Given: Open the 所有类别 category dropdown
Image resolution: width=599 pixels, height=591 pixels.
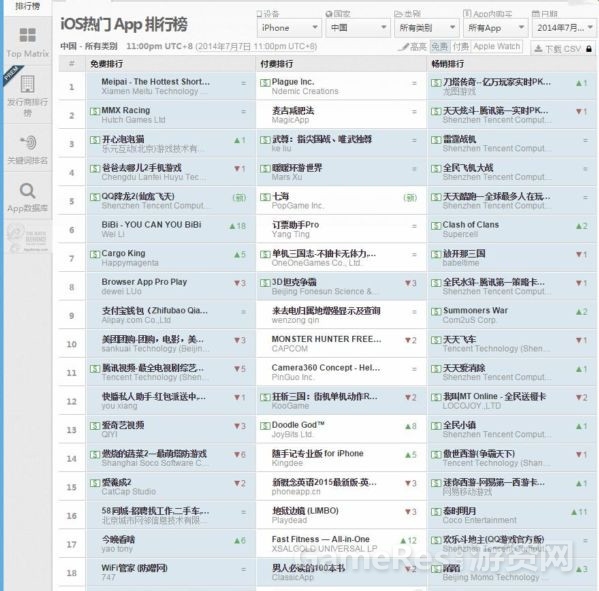Looking at the screenshot, I should point(426,28).
